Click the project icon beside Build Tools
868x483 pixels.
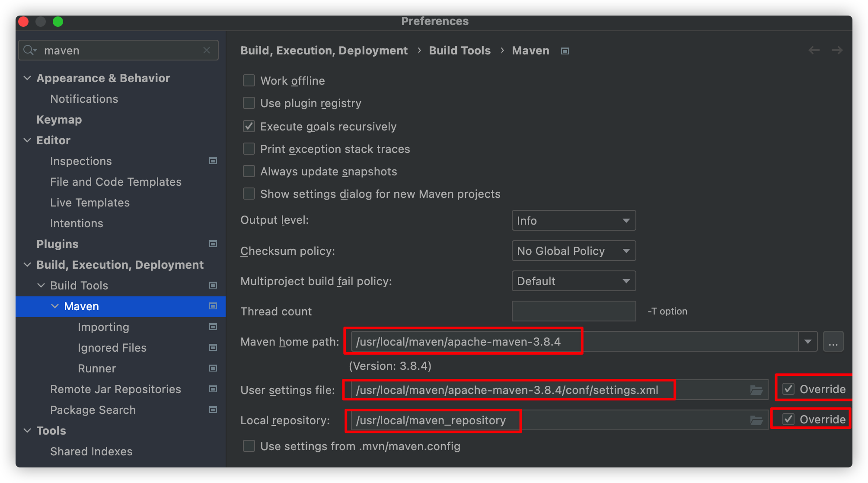(x=213, y=285)
